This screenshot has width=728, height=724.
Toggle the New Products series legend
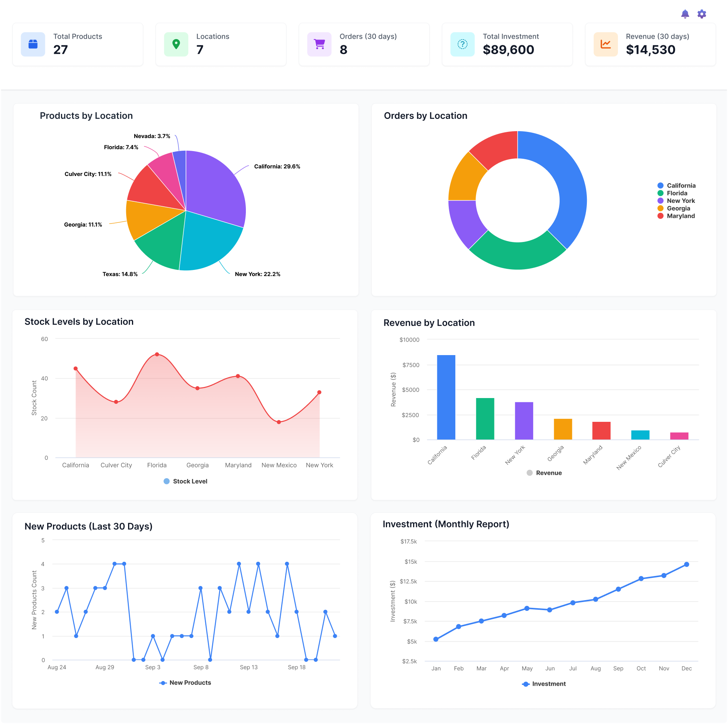185,683
